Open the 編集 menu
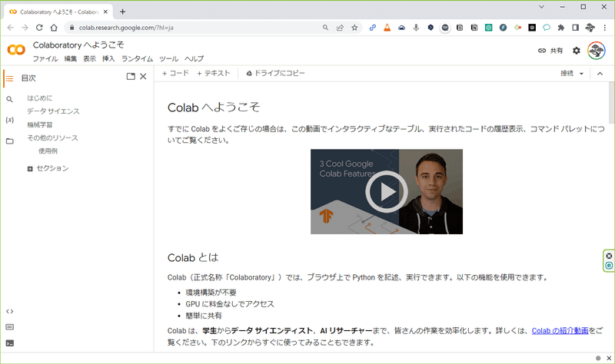615x364 pixels. click(71, 59)
